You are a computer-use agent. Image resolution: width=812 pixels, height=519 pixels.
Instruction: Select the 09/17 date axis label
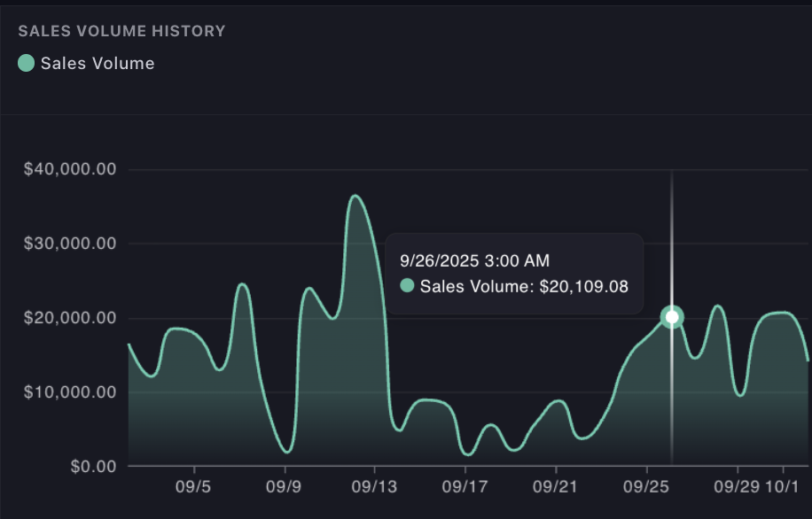point(465,486)
